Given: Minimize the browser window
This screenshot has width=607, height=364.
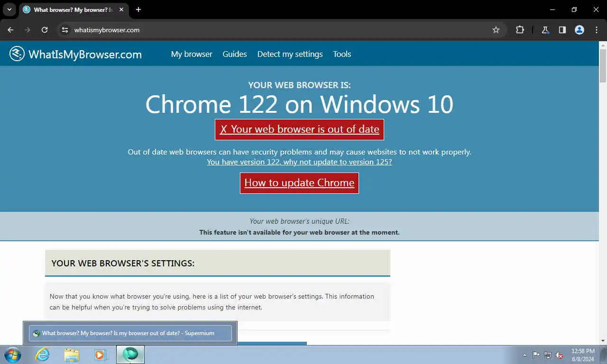Looking at the screenshot, I should point(552,9).
